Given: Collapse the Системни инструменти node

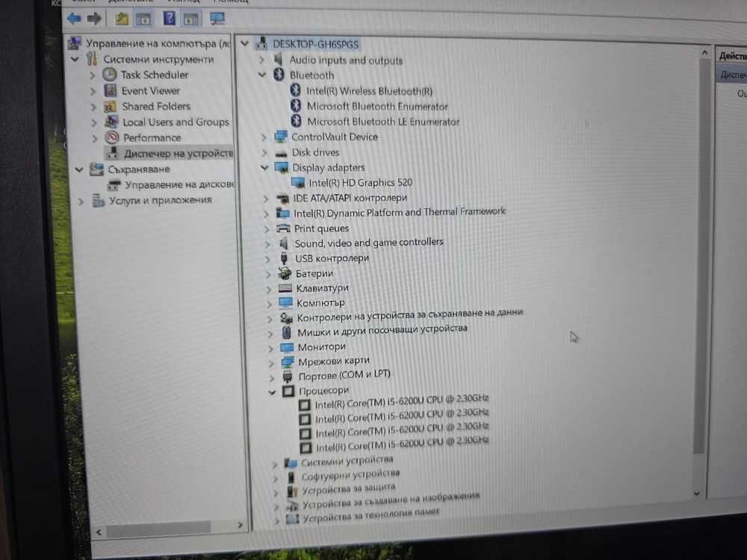Looking at the screenshot, I should point(75,60).
